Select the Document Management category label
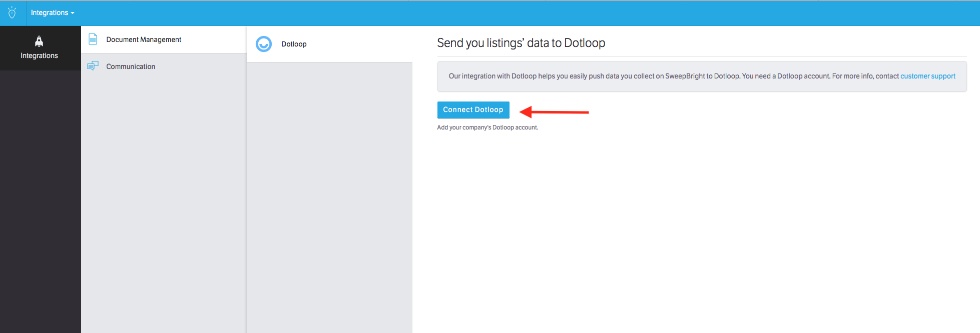Viewport: 980px width, 333px height. point(144,39)
